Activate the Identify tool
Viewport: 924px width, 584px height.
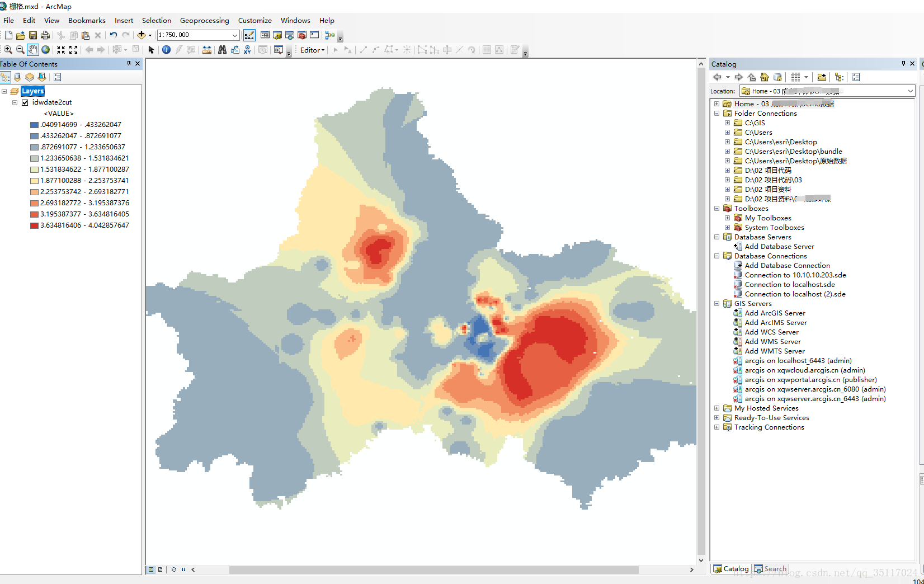pyautogui.click(x=166, y=50)
